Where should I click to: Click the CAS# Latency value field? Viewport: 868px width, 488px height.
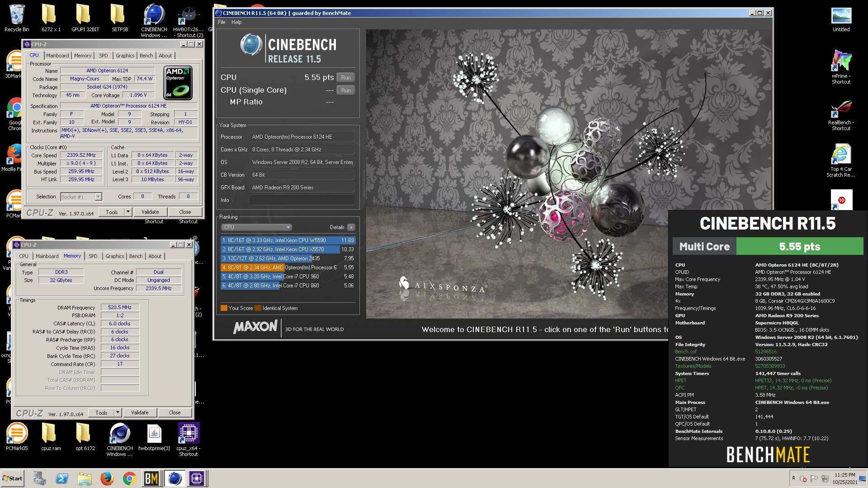tap(120, 324)
